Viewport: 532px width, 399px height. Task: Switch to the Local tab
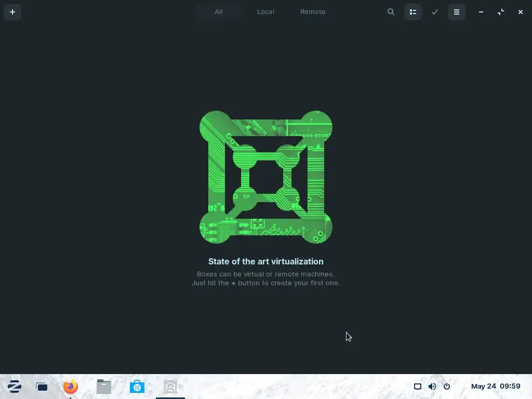click(x=265, y=12)
